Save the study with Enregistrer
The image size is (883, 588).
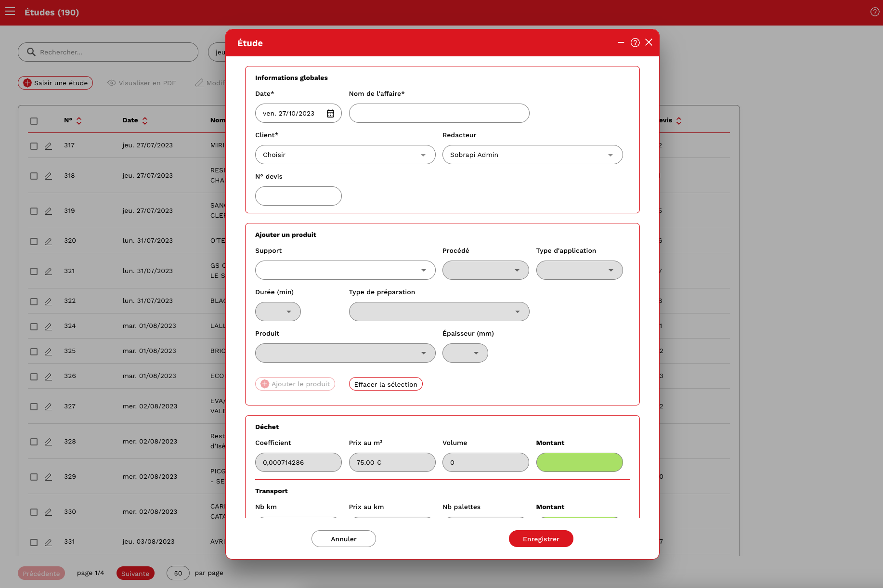pyautogui.click(x=541, y=539)
